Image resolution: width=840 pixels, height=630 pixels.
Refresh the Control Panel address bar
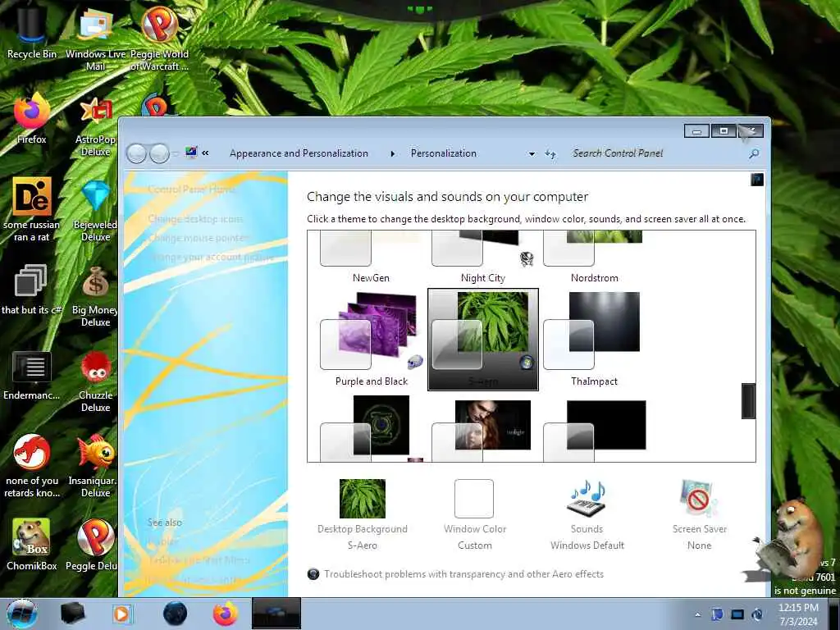click(x=550, y=154)
